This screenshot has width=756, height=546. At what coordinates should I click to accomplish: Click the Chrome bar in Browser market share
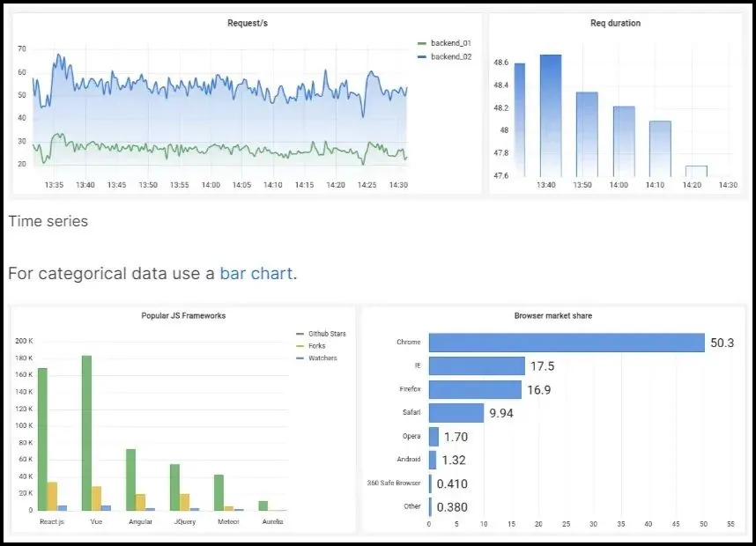pos(567,343)
